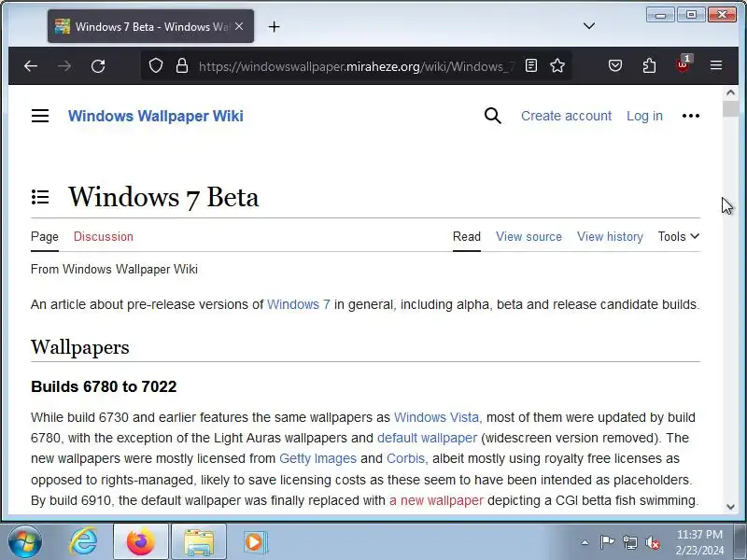Click Create account link
Screen dimensions: 747x560
coord(566,116)
